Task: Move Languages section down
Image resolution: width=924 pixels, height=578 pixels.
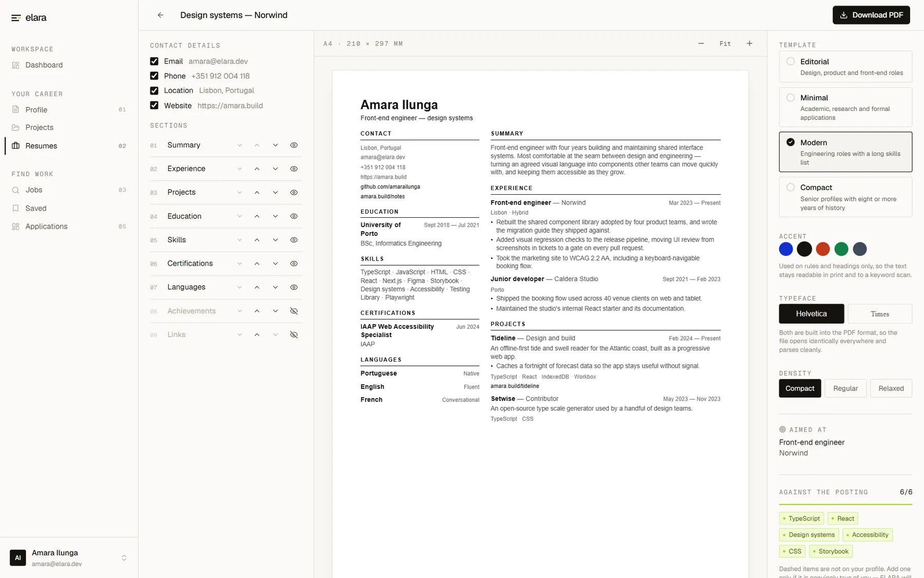Action: pyautogui.click(x=276, y=287)
